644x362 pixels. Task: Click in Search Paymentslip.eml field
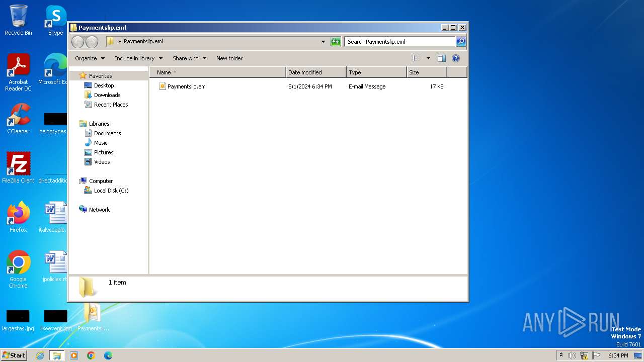[400, 42]
